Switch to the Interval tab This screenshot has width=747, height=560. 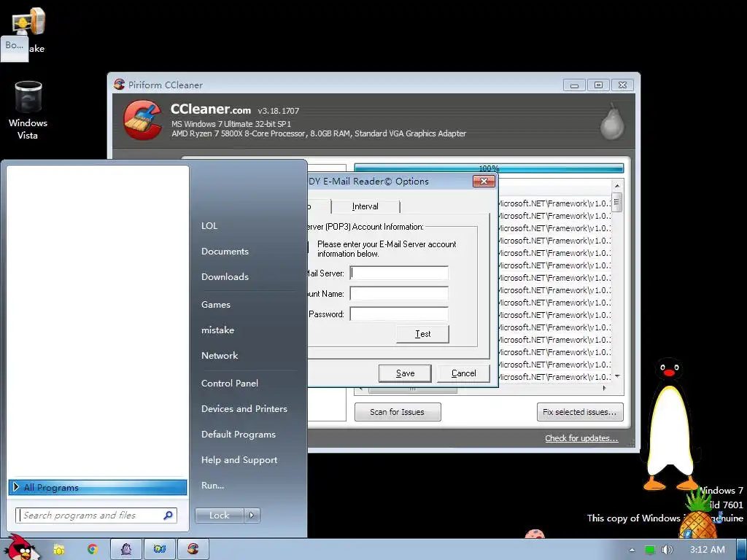pyautogui.click(x=365, y=206)
